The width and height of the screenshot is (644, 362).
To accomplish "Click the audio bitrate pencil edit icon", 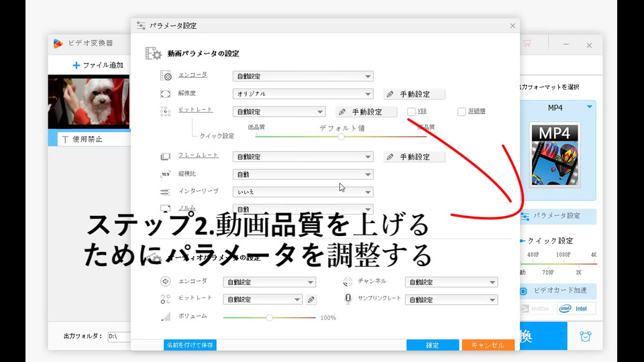I will pyautogui.click(x=311, y=300).
